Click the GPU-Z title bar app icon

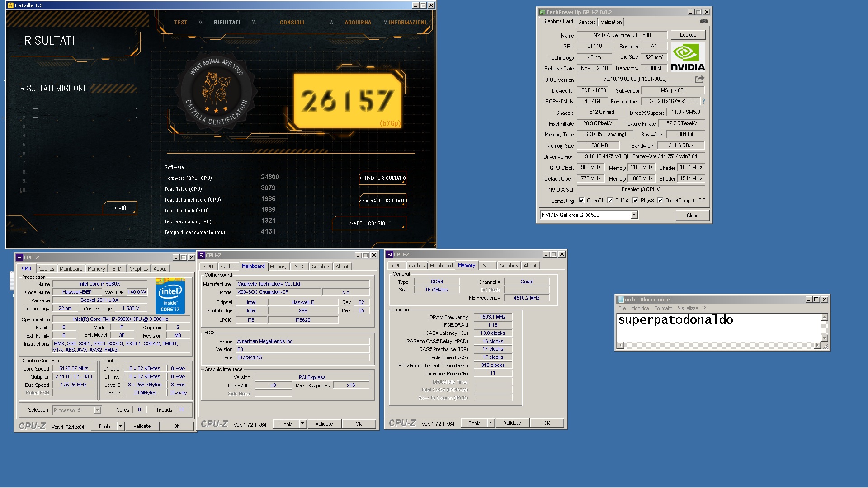[541, 12]
